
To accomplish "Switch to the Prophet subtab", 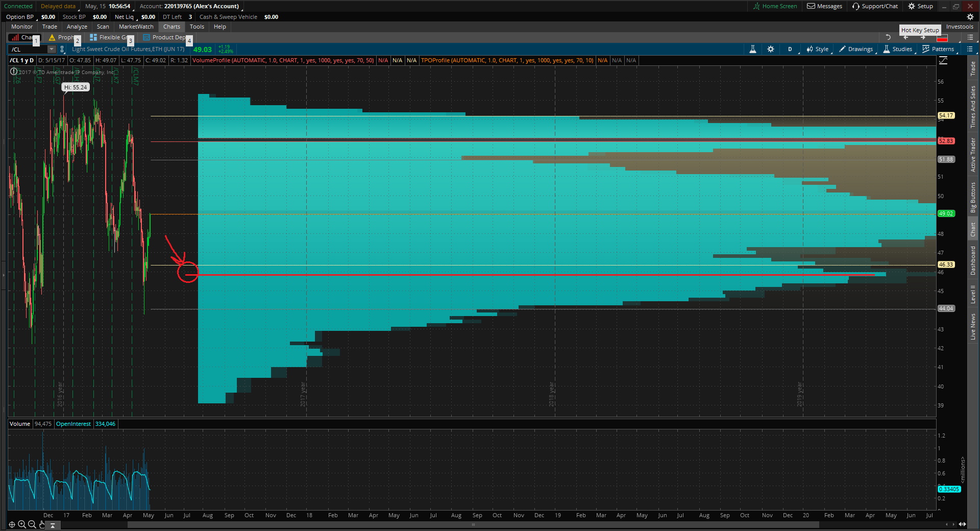I will coord(62,37).
